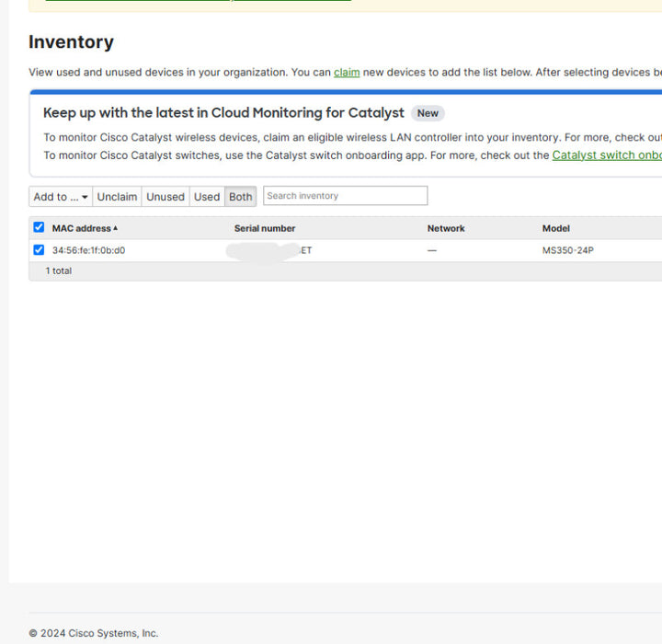The height and width of the screenshot is (644, 662).
Task: Click the MAC address sort arrow
Action: 115,228
